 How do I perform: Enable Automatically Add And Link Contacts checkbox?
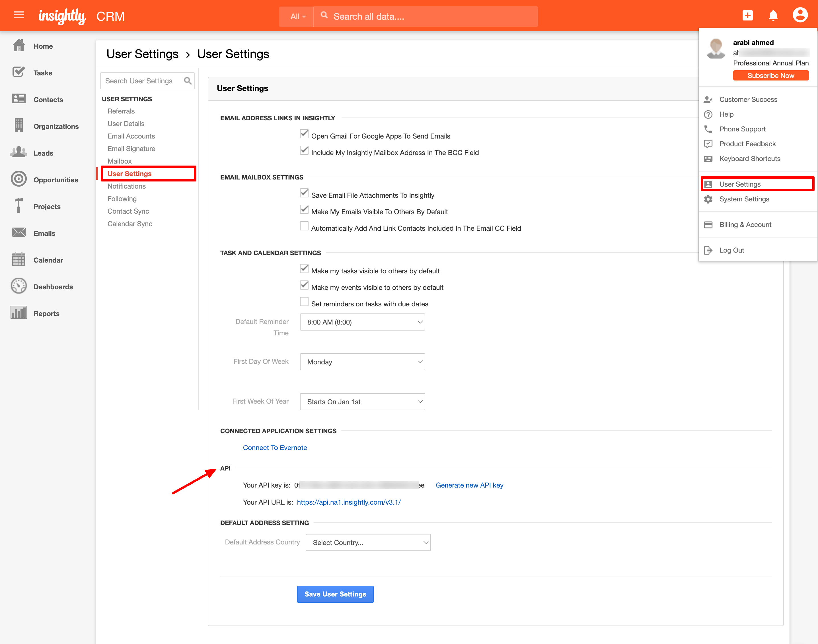pos(304,226)
